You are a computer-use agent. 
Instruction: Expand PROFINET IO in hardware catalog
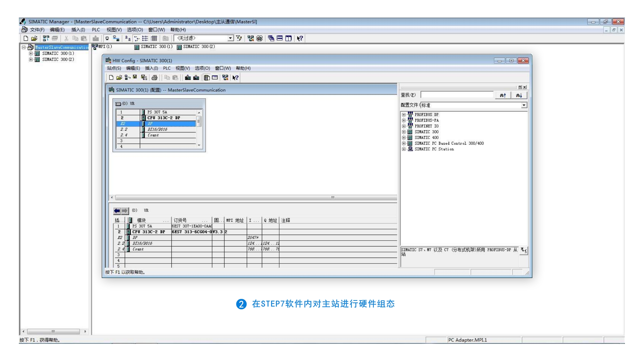(404, 126)
